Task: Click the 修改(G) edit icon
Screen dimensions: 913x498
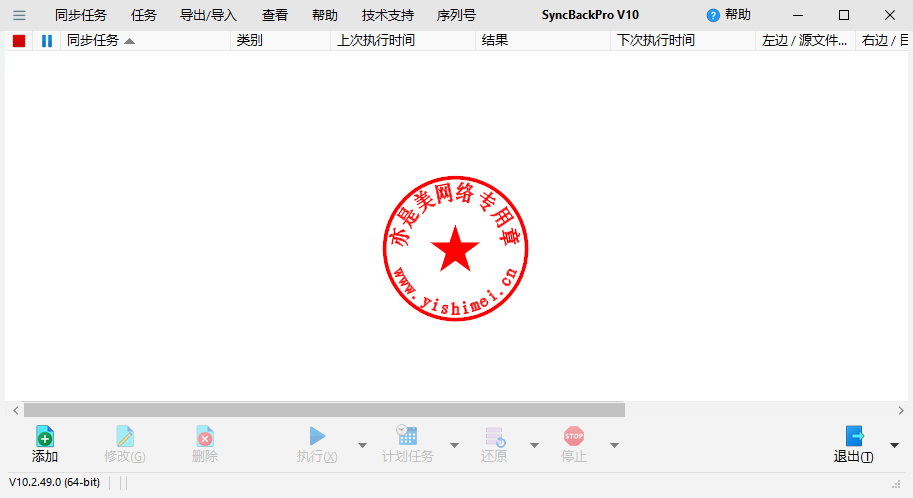Action: [125, 436]
